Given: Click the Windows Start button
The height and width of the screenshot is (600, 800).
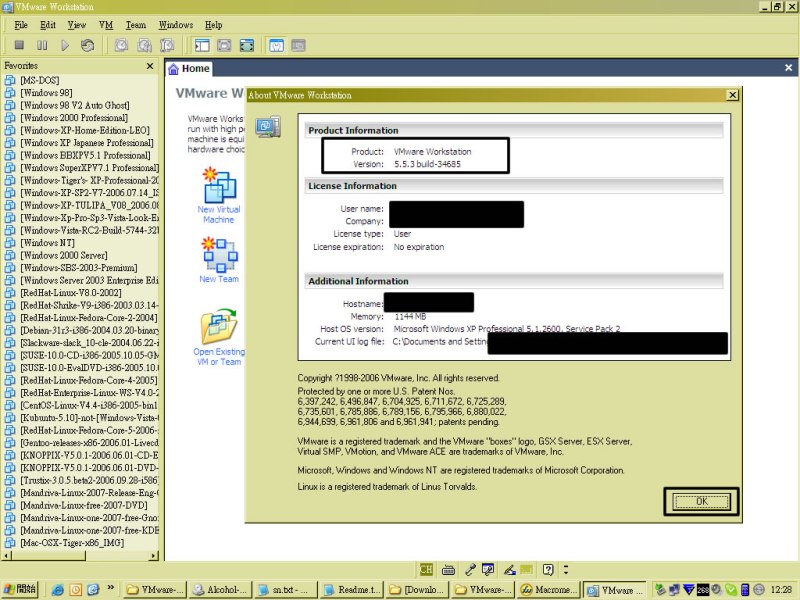Looking at the screenshot, I should 19,589.
